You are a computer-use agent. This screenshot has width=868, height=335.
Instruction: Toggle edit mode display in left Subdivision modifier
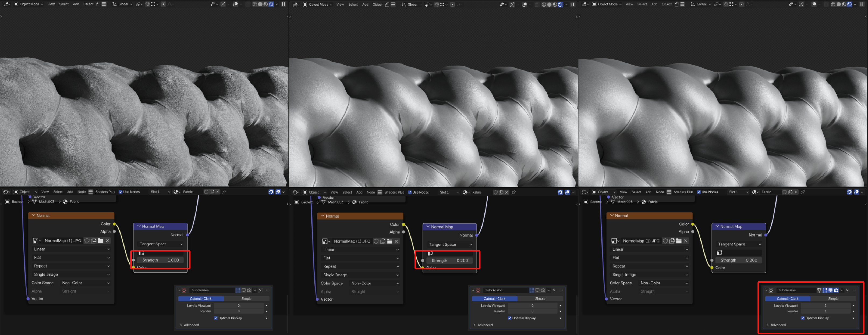(238, 290)
